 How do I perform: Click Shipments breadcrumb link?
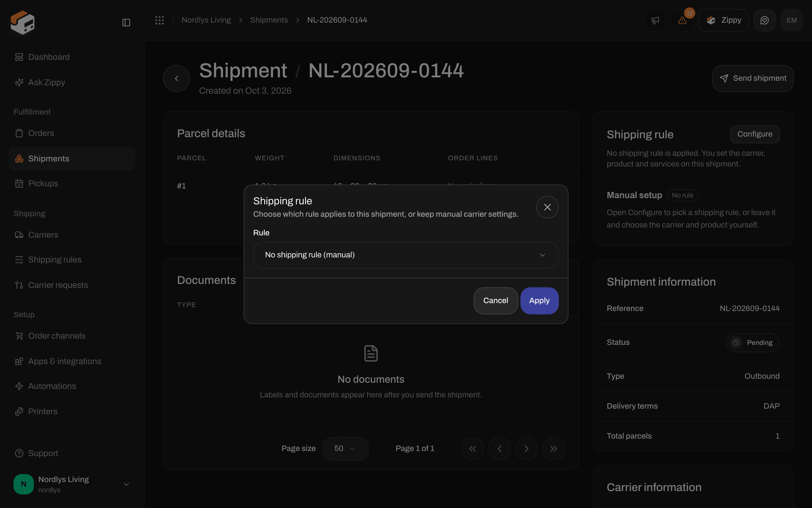point(269,20)
